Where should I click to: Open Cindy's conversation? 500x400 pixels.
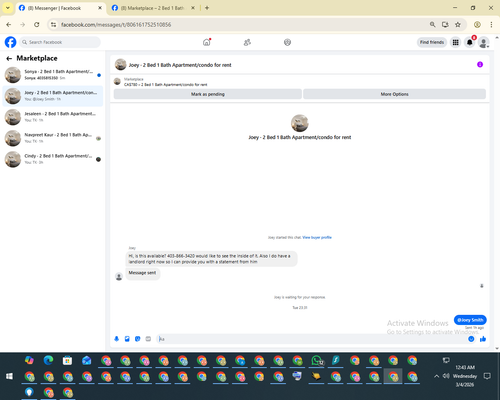[x=53, y=159]
